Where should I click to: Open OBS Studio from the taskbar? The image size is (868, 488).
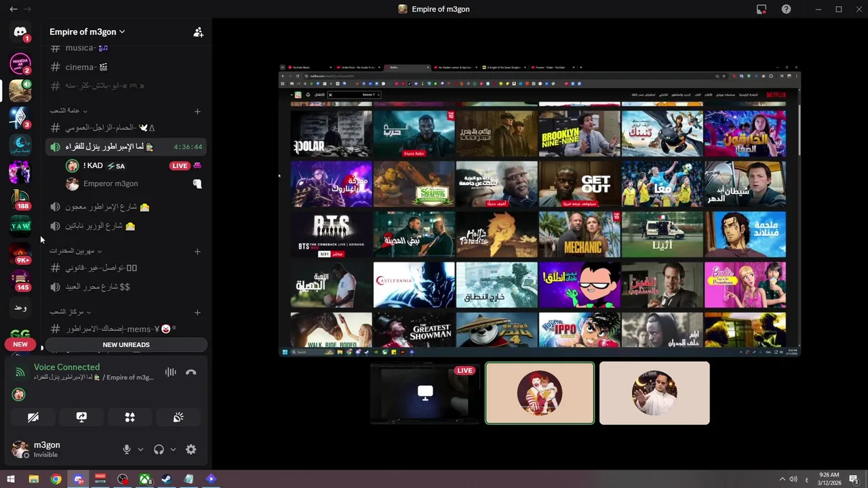[x=122, y=479]
